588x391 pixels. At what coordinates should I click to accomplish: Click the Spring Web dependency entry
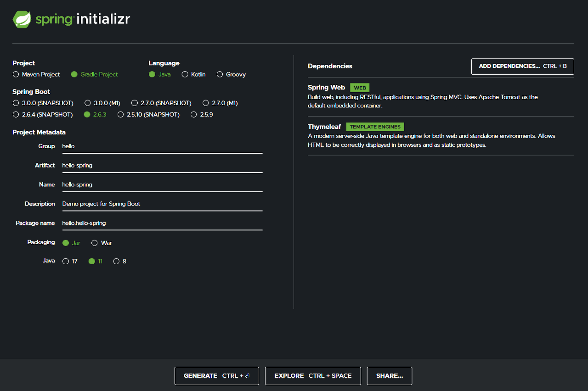click(x=441, y=97)
